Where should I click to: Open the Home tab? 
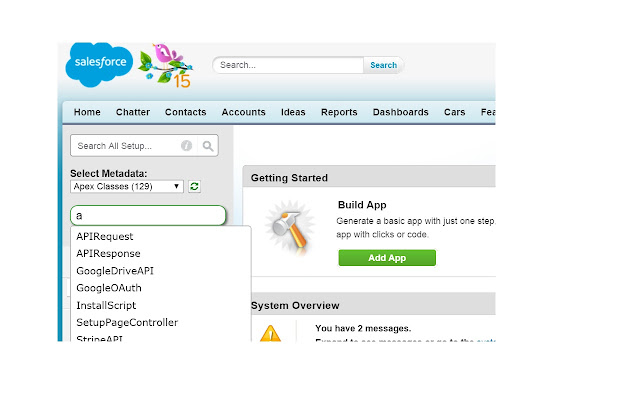87,112
